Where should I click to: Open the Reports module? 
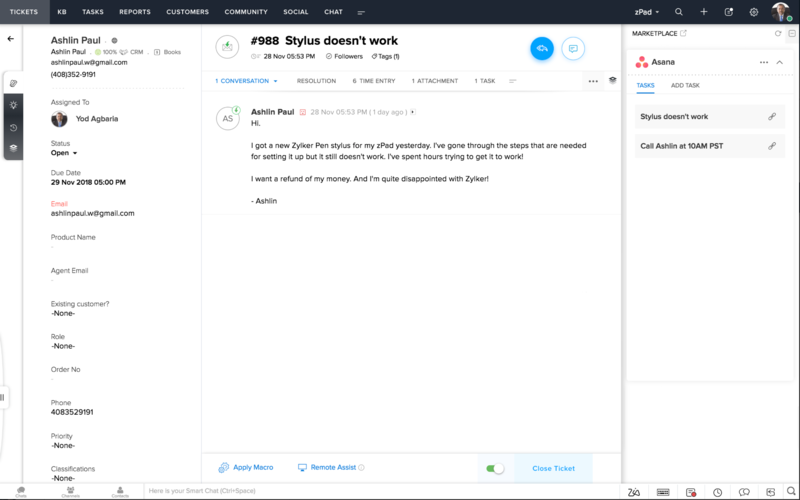tap(135, 12)
